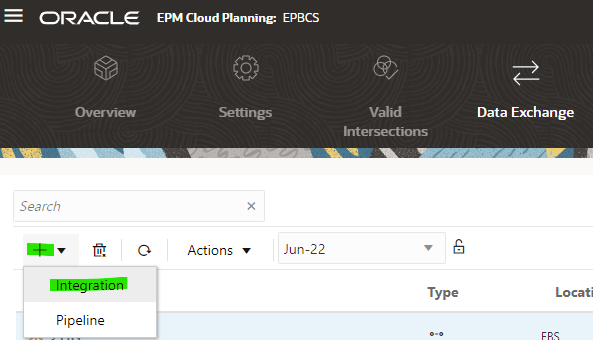Expand the add button dropdown arrow
The width and height of the screenshot is (616, 364).
61,251
